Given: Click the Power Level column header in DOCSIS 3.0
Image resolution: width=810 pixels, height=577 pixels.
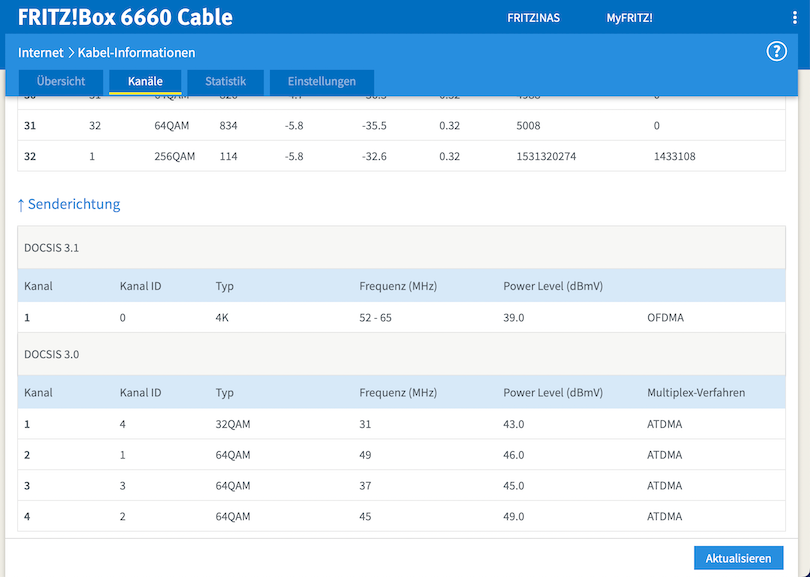Looking at the screenshot, I should (x=553, y=393).
